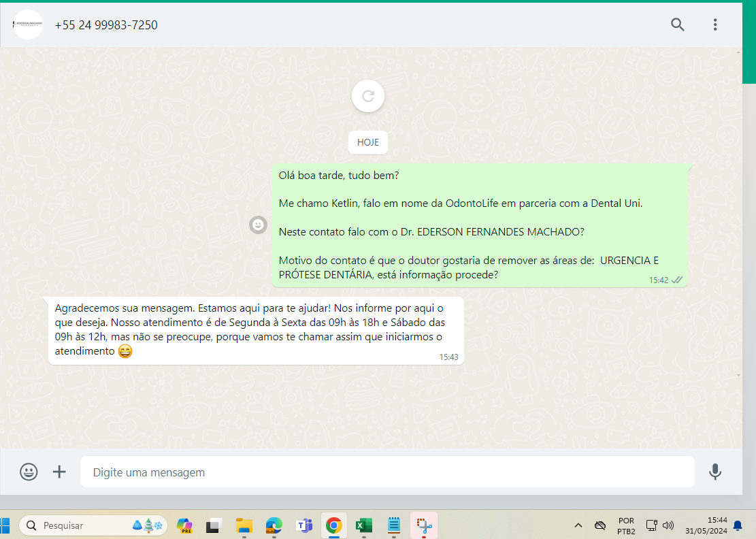Image resolution: width=756 pixels, height=539 pixels.
Task: Open contact info for +55 24 99983-7250
Action: pyautogui.click(x=106, y=25)
